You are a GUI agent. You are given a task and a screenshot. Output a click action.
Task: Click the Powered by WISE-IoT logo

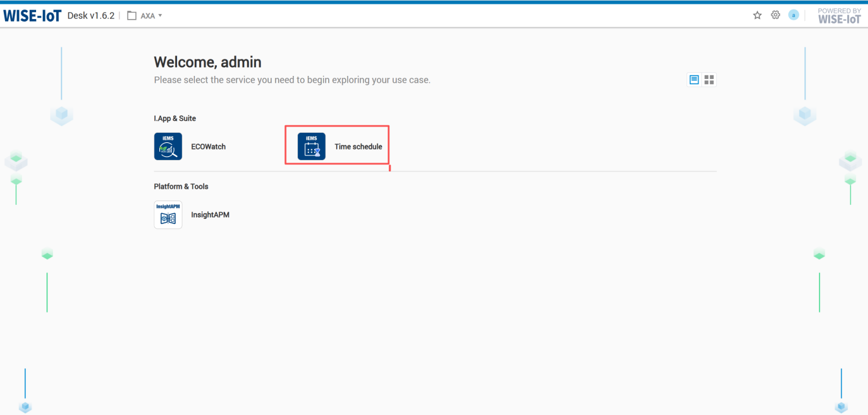839,16
